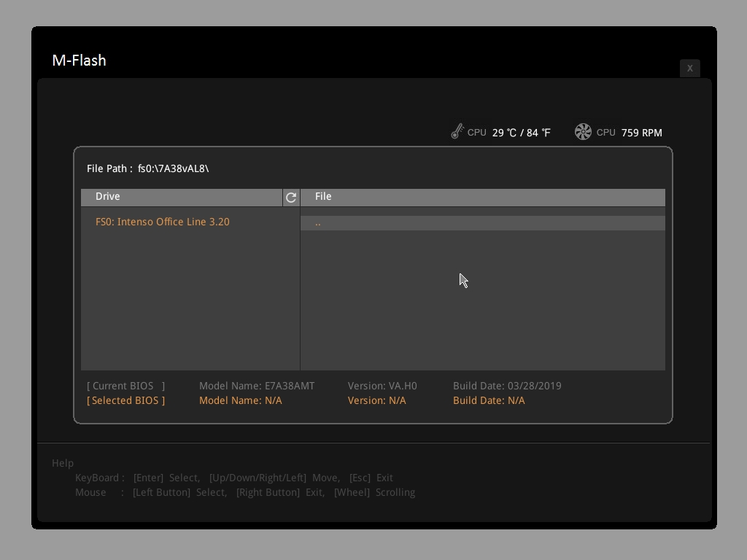747x560 pixels.
Task: Click the CPU thermometer icon
Action: [457, 131]
